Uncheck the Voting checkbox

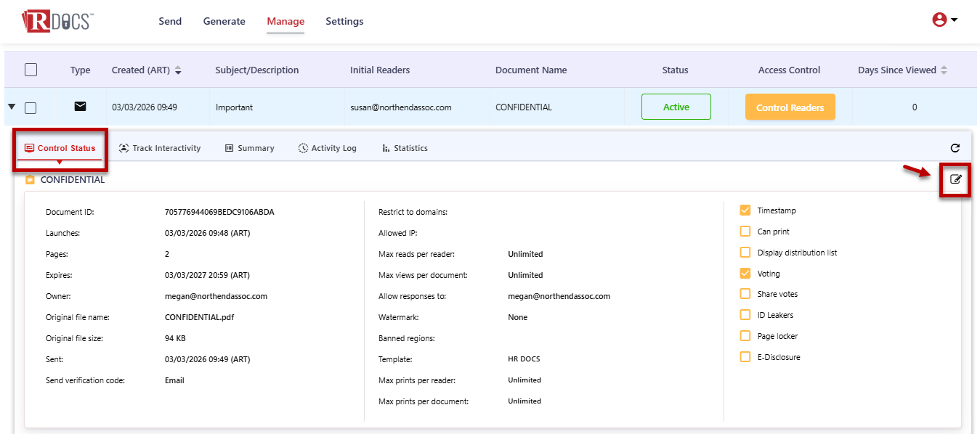(x=745, y=274)
